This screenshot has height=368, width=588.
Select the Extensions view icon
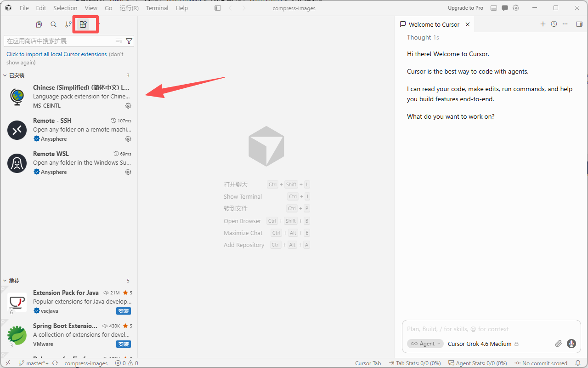[83, 24]
